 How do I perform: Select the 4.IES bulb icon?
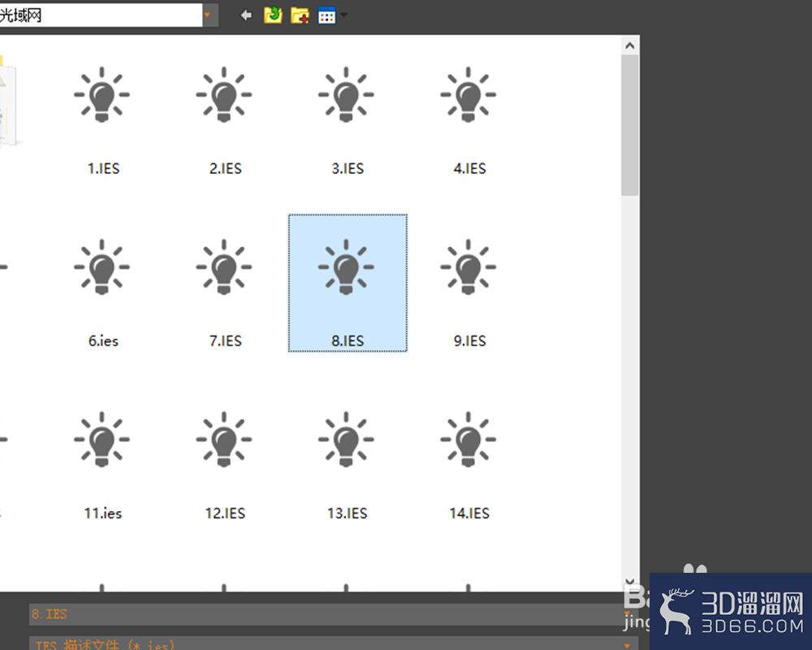(x=469, y=94)
